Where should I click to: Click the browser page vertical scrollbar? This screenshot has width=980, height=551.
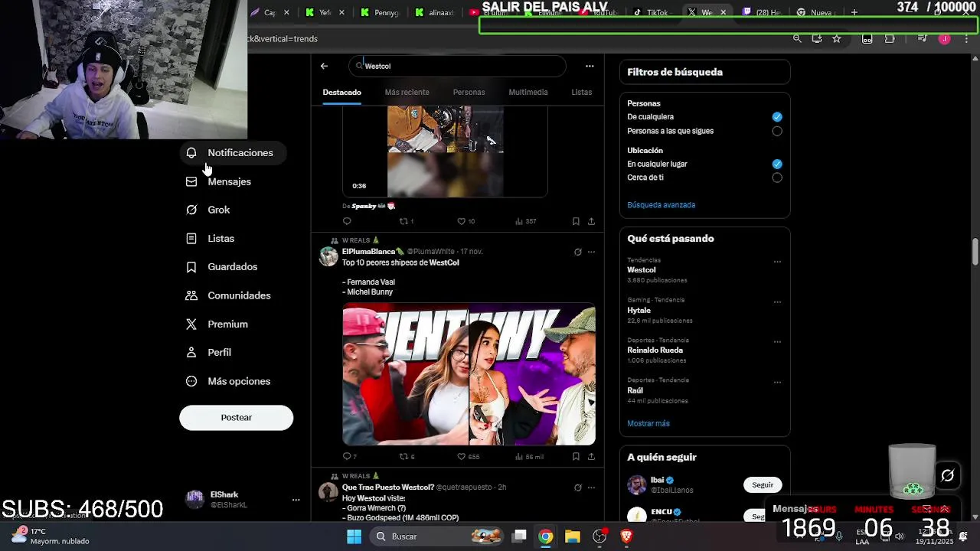(x=975, y=252)
